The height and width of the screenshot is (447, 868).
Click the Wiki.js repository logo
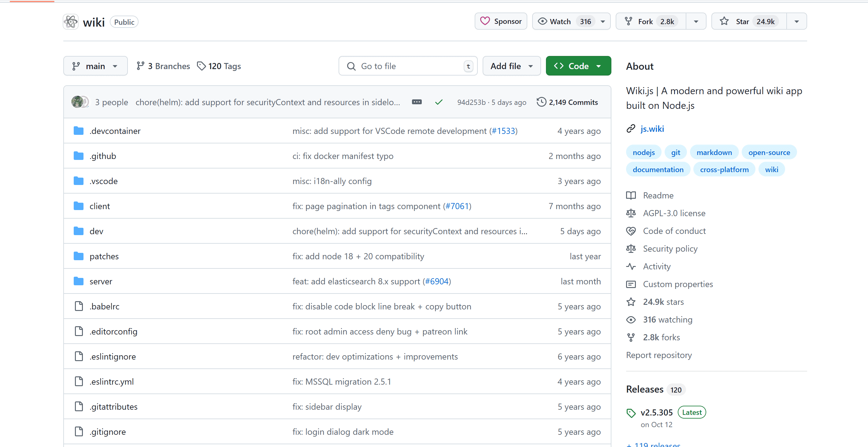pos(70,21)
